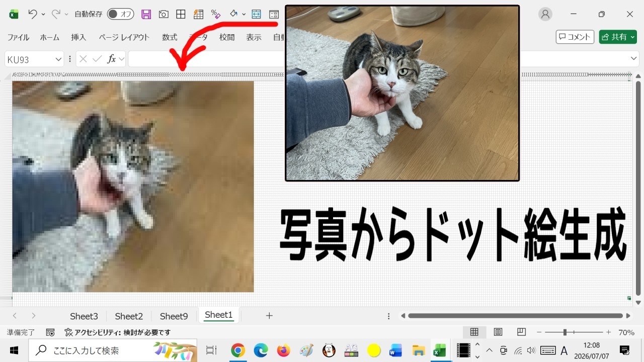
Task: Open Word from the taskbar
Action: pos(396,350)
